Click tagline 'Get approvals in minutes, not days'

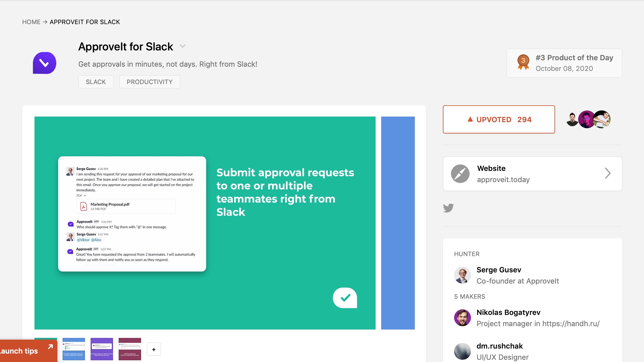[x=168, y=64]
